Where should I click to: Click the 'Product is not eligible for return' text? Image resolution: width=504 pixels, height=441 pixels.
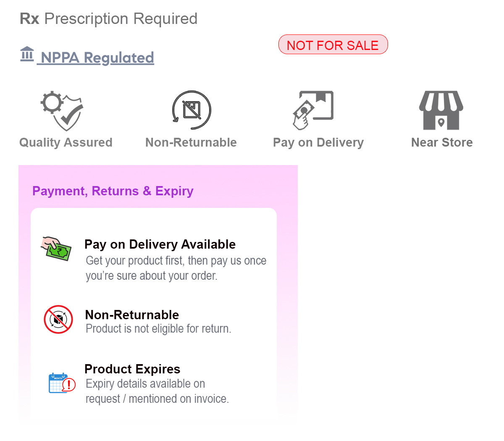point(158,328)
